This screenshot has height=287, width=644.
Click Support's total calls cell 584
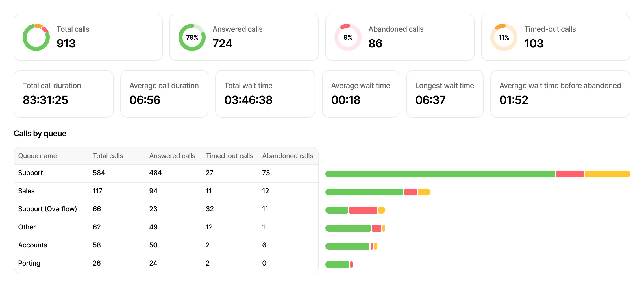coord(99,173)
